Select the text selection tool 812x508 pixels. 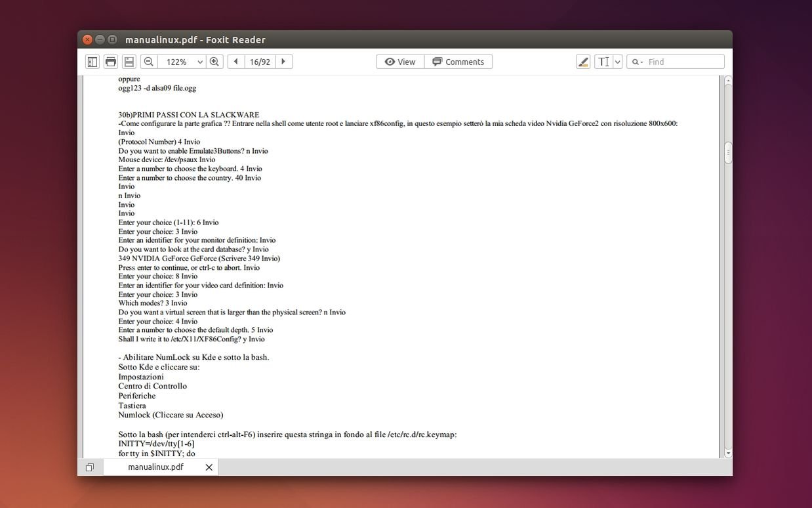603,62
